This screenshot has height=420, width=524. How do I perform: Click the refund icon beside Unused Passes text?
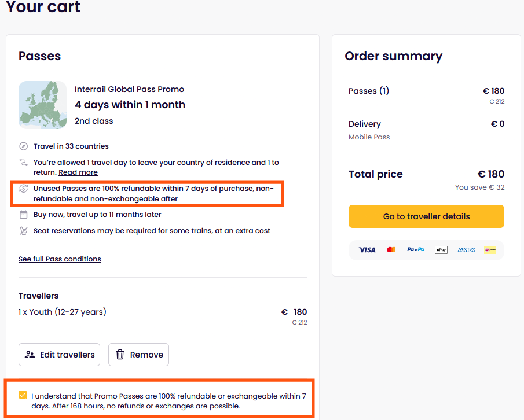tap(23, 189)
